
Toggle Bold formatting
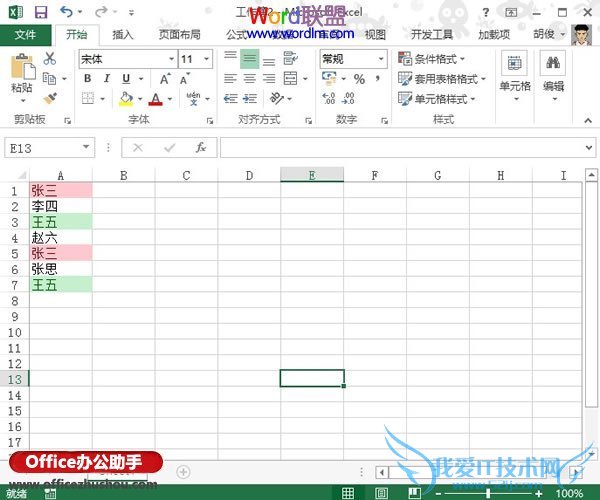click(88, 78)
